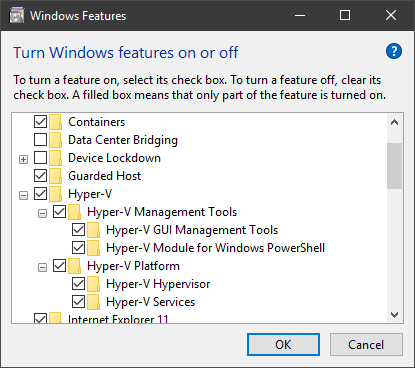Maximize the Windows Features dialog

tap(345, 15)
